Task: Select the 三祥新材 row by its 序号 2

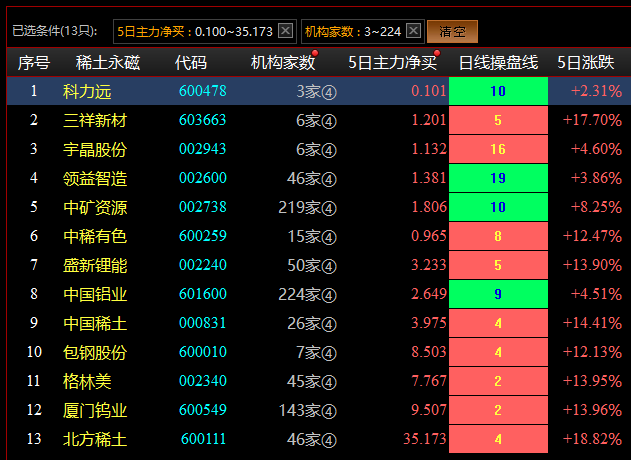Action: 33,121
